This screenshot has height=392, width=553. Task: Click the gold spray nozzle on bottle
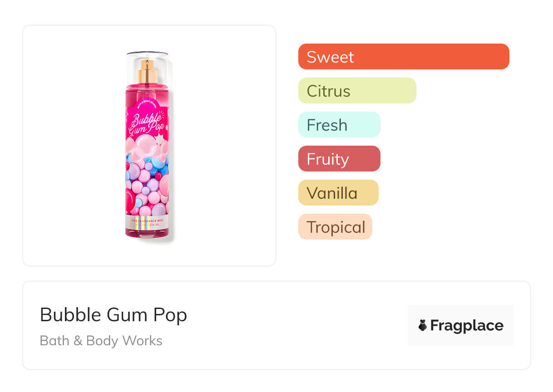pyautogui.click(x=148, y=71)
